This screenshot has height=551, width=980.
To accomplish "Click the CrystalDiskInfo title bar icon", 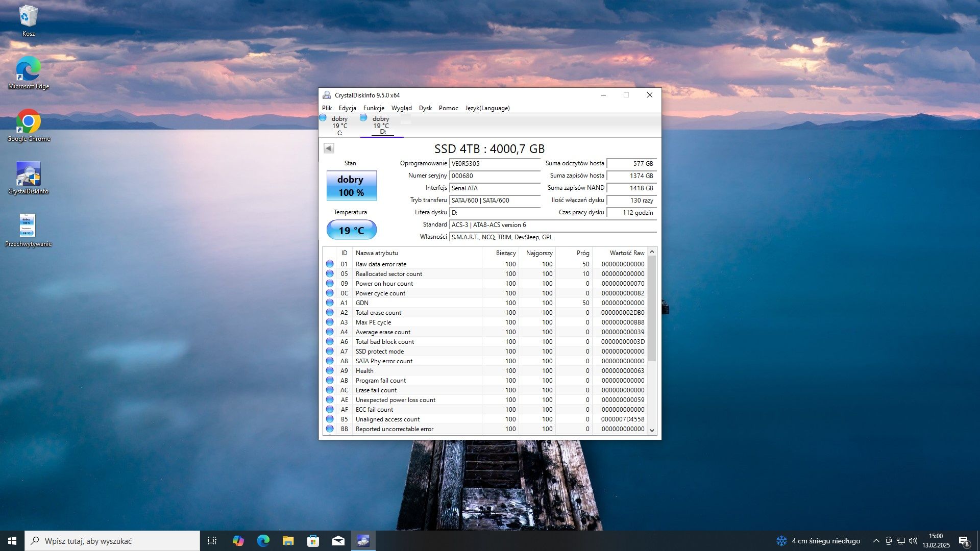I will pyautogui.click(x=327, y=95).
